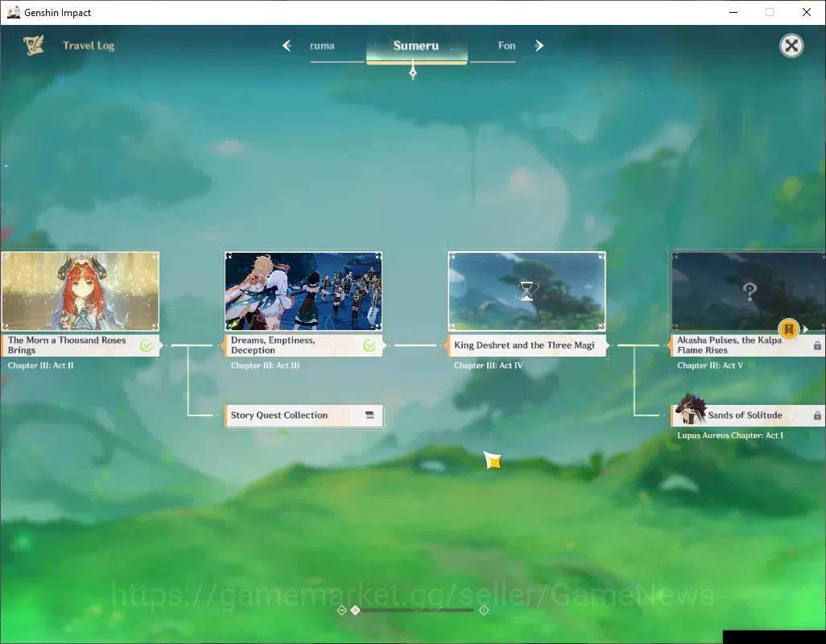This screenshot has width=826, height=644.
Task: Click Chapter III: Act IV label
Action: pos(489,365)
